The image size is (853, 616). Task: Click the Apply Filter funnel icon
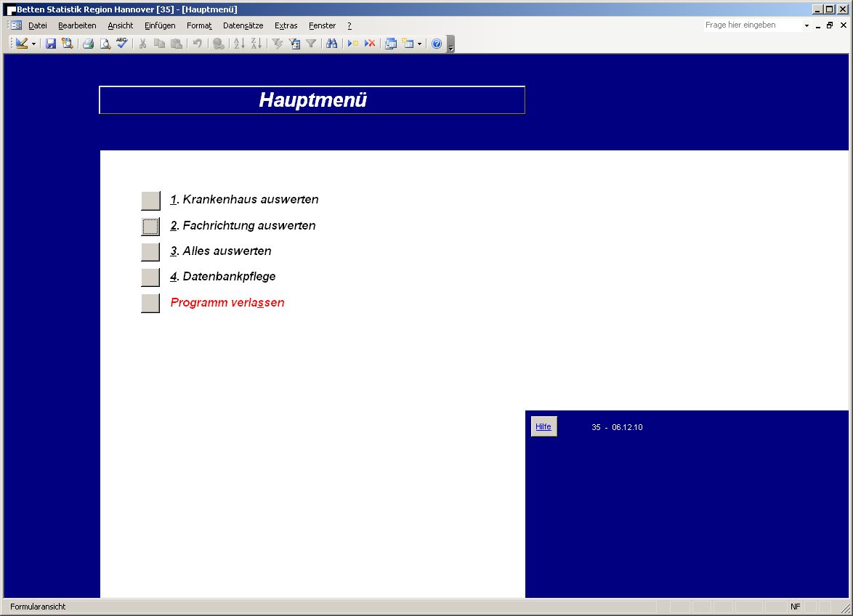point(311,44)
